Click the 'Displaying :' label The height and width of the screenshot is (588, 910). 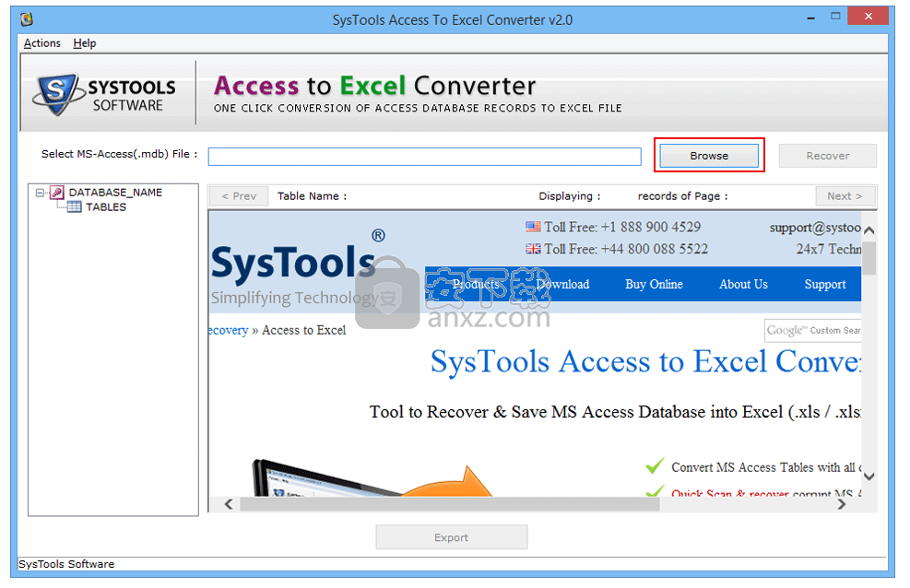coord(570,196)
